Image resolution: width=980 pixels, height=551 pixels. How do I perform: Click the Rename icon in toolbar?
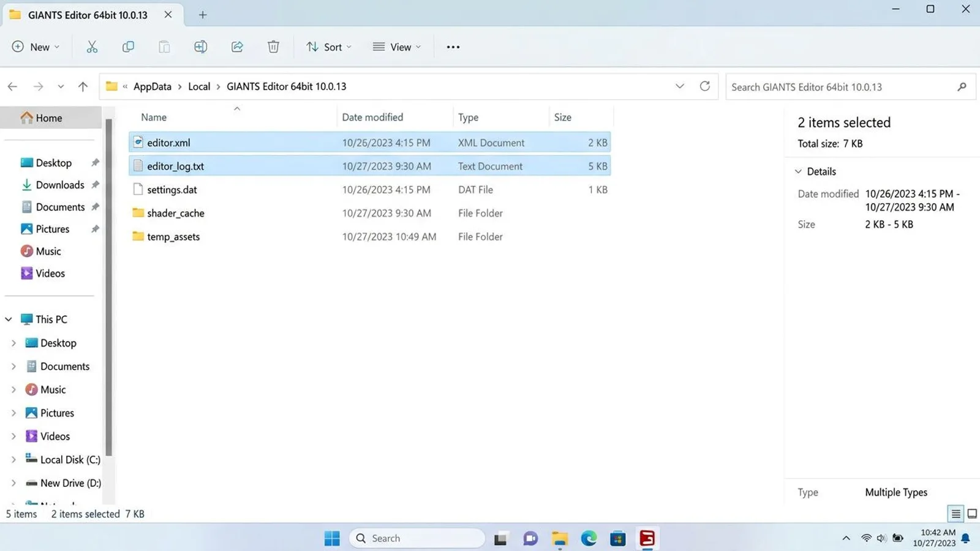tap(200, 47)
